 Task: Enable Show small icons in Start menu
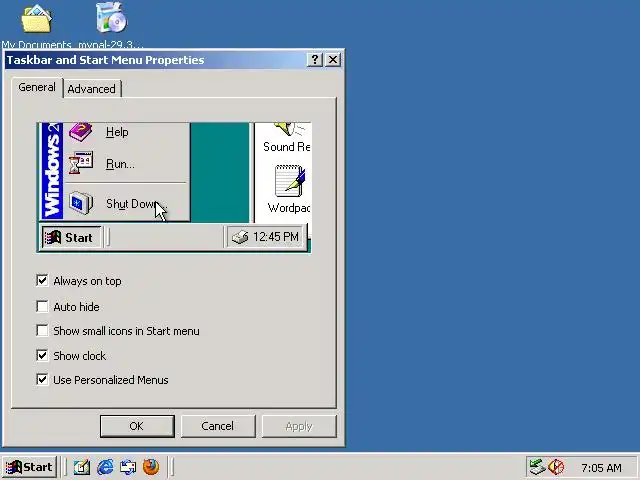42,331
